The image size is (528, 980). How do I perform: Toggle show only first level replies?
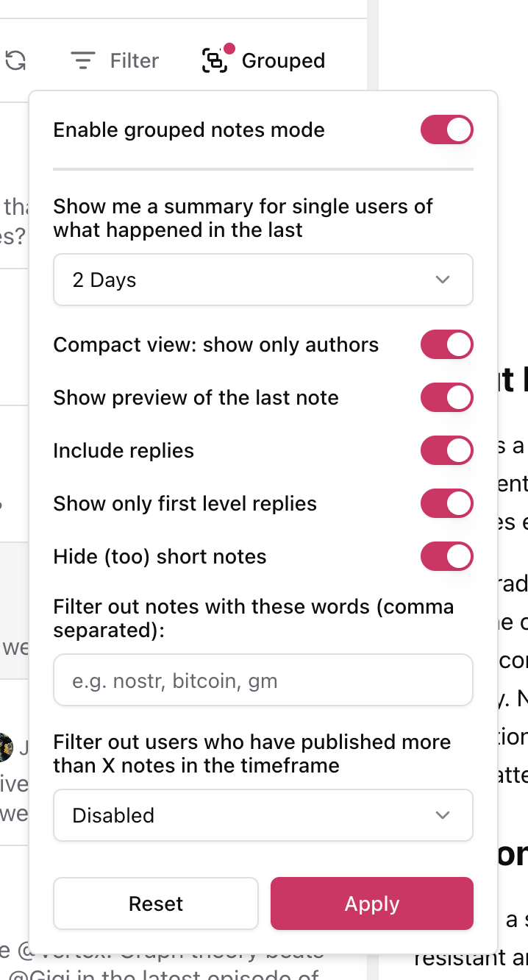point(446,503)
